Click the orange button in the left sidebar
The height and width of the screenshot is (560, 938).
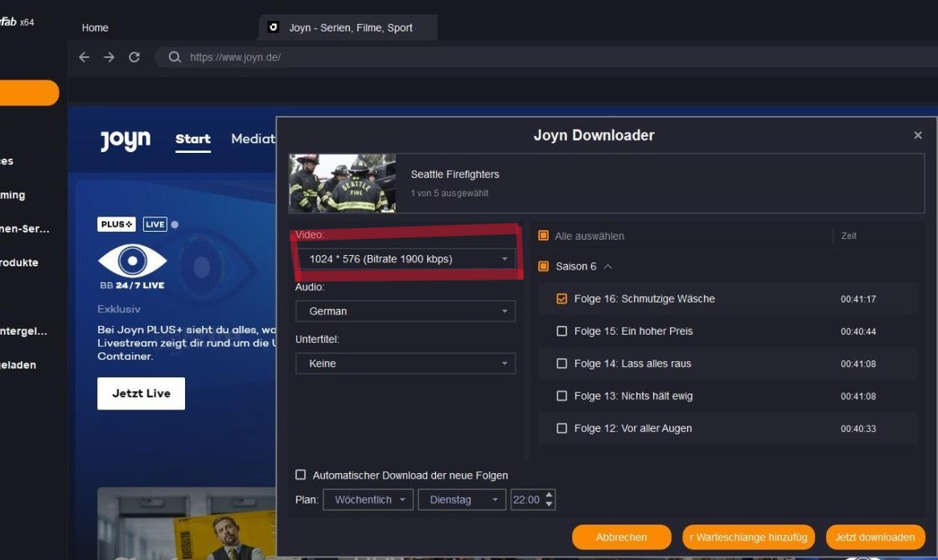[x=29, y=93]
